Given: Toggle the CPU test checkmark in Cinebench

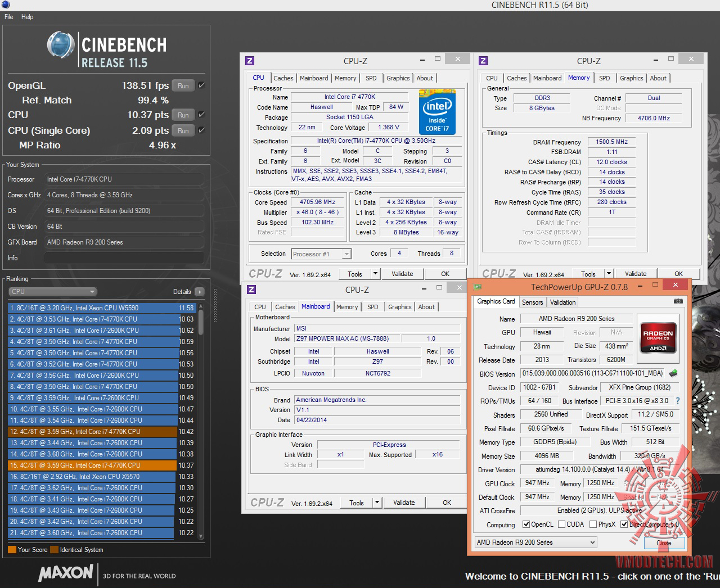Looking at the screenshot, I should (201, 115).
